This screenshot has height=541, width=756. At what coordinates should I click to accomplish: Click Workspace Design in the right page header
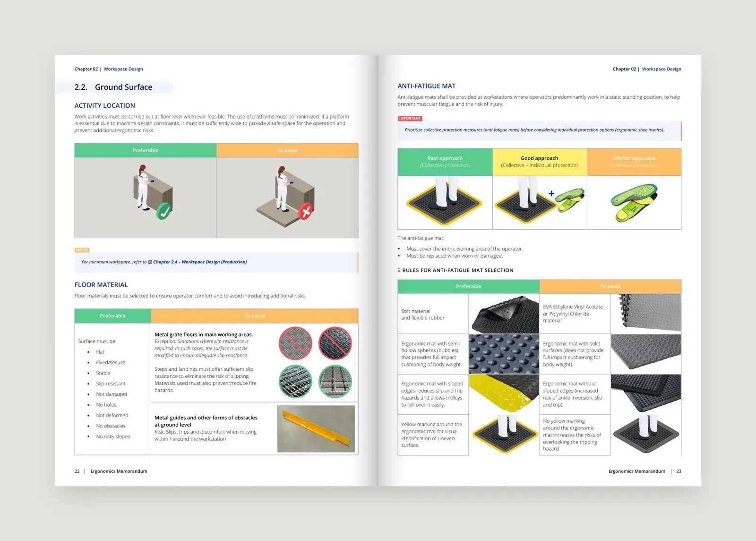click(x=661, y=69)
